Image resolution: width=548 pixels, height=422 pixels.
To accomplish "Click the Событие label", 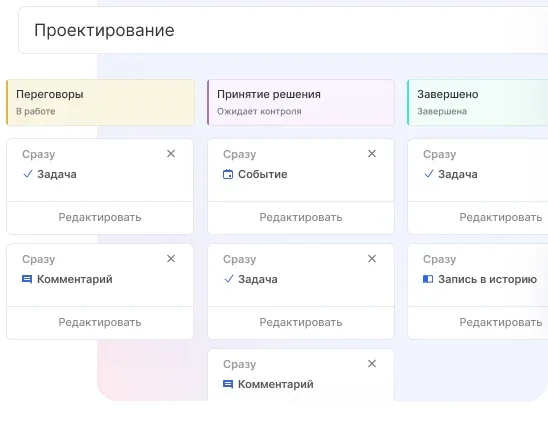I will point(263,174).
